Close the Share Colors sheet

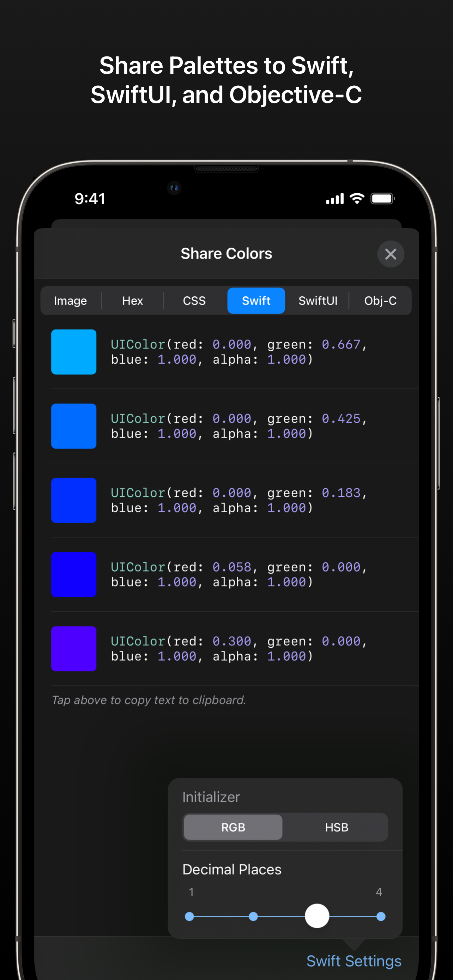[391, 254]
